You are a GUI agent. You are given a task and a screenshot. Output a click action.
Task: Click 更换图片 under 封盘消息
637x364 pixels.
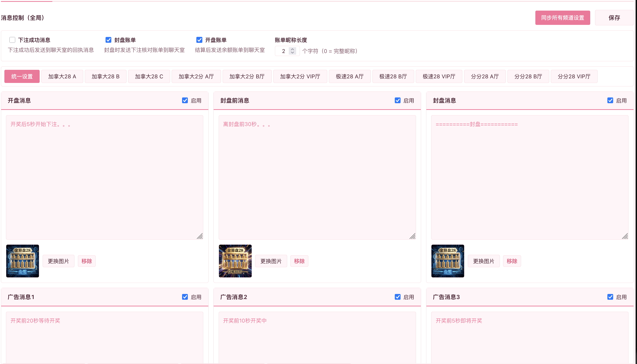[x=484, y=261]
